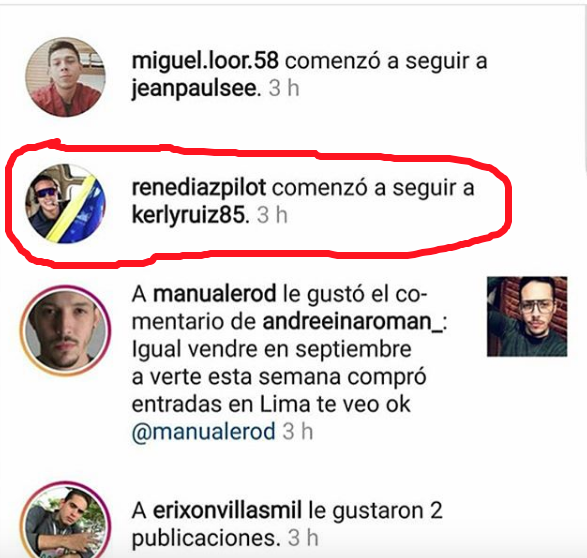Open the '2 publicaciones' liked activity

coord(287,524)
